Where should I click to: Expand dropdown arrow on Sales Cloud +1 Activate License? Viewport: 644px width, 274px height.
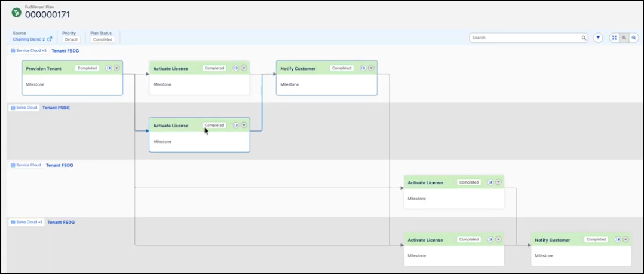(499, 239)
